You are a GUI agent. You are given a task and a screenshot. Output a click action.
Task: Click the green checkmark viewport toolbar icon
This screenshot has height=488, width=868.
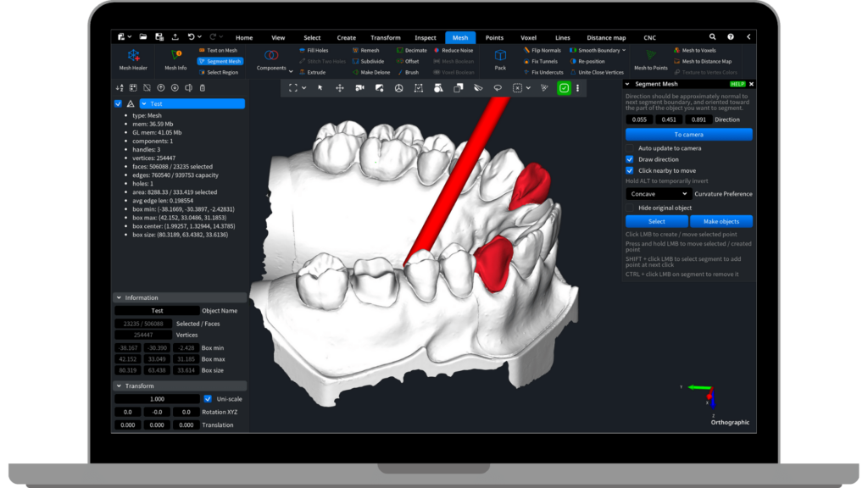point(564,87)
